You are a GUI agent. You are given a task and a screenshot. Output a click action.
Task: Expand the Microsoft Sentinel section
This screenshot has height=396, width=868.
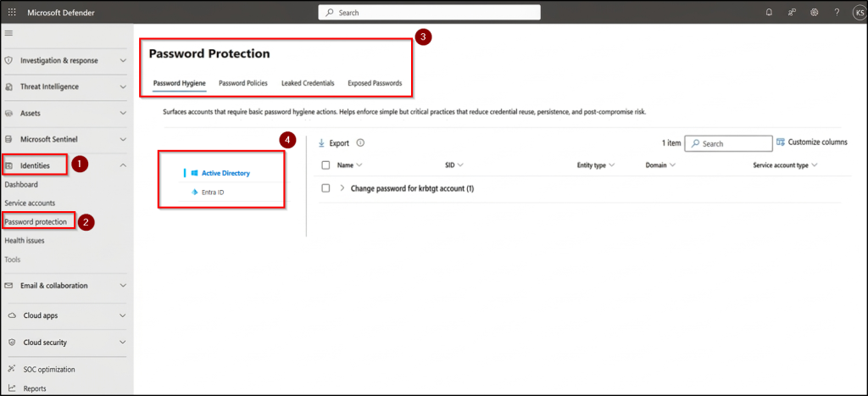(123, 139)
